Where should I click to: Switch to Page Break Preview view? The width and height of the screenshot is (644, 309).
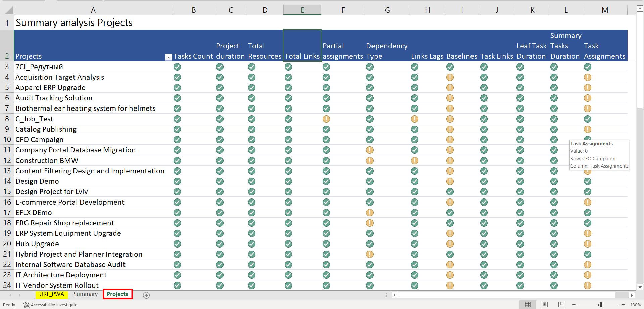pos(561,304)
